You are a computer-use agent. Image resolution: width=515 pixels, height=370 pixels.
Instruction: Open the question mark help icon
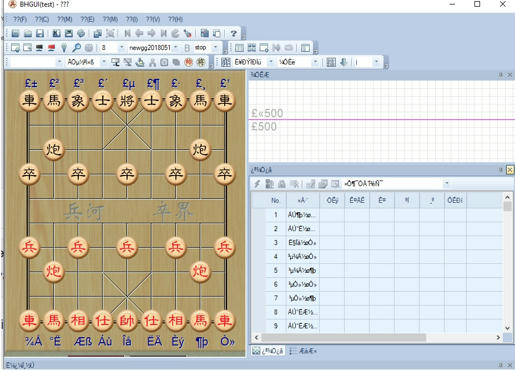234,33
